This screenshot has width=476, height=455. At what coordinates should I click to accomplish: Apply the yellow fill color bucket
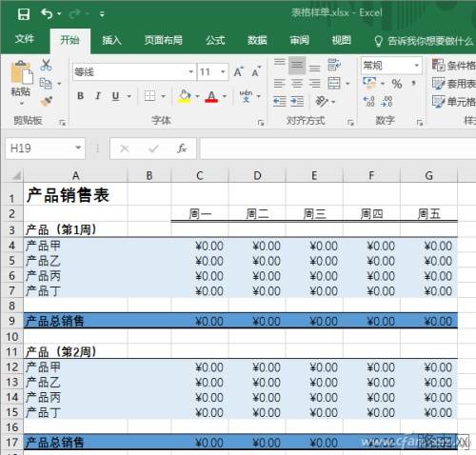point(185,96)
